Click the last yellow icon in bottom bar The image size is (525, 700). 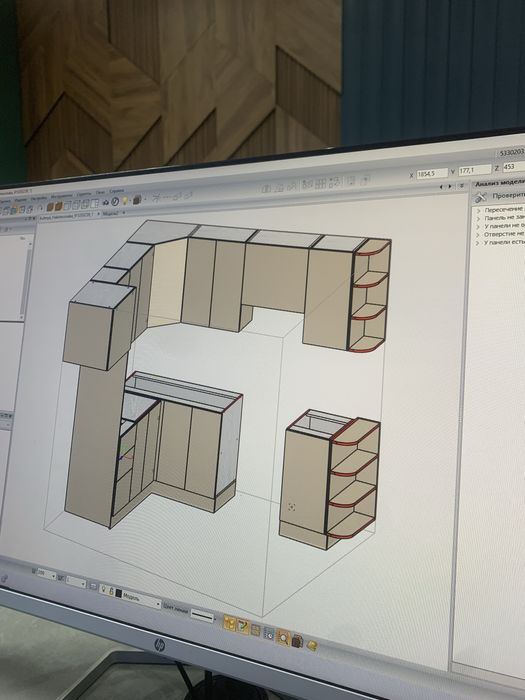[x=312, y=645]
